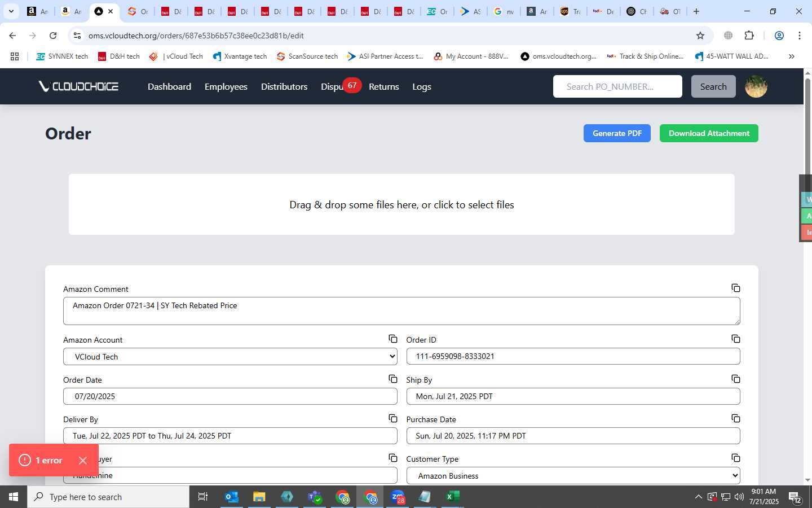Open the bookmarks apps grid icon
This screenshot has height=508, width=812.
pyautogui.click(x=15, y=56)
